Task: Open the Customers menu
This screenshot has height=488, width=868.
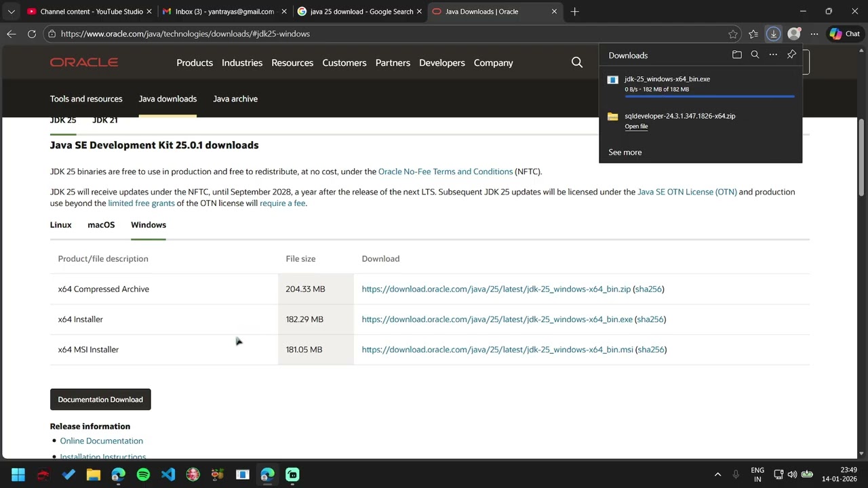Action: 344,62
